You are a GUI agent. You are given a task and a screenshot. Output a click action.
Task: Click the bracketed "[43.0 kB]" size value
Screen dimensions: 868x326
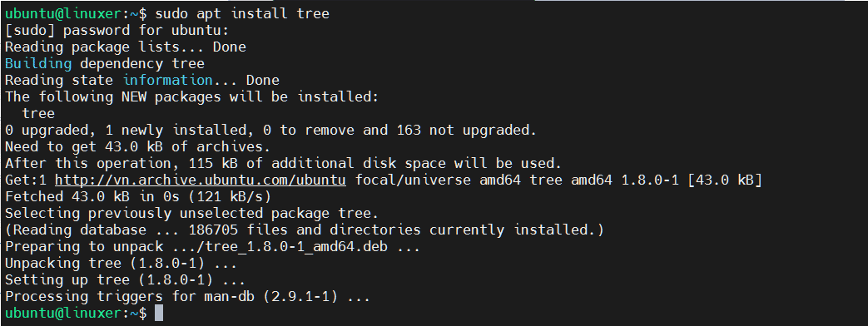(x=725, y=180)
